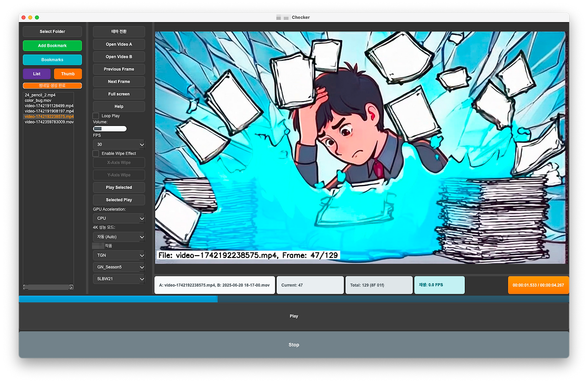Click the Select Folder button
The height and width of the screenshot is (383, 588).
pyautogui.click(x=52, y=32)
